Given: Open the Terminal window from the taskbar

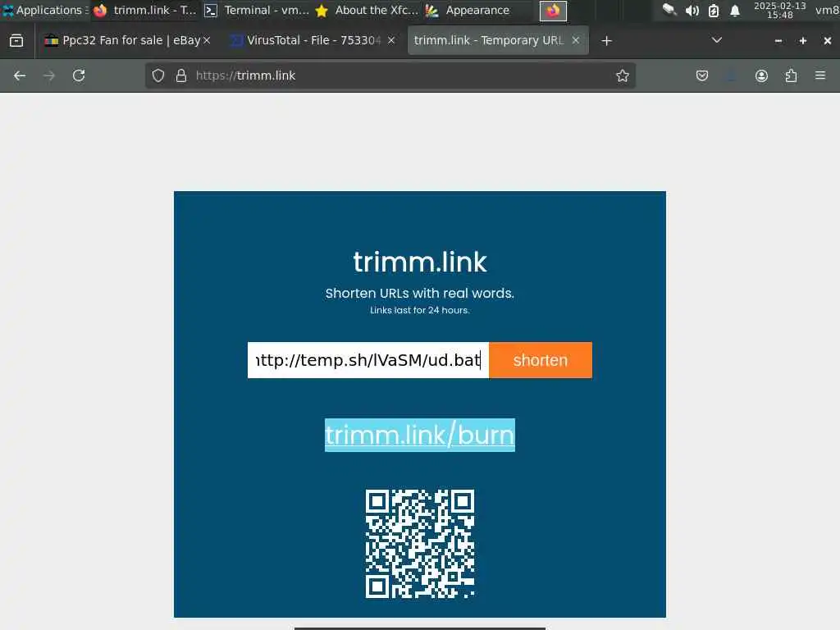Looking at the screenshot, I should tap(257, 10).
